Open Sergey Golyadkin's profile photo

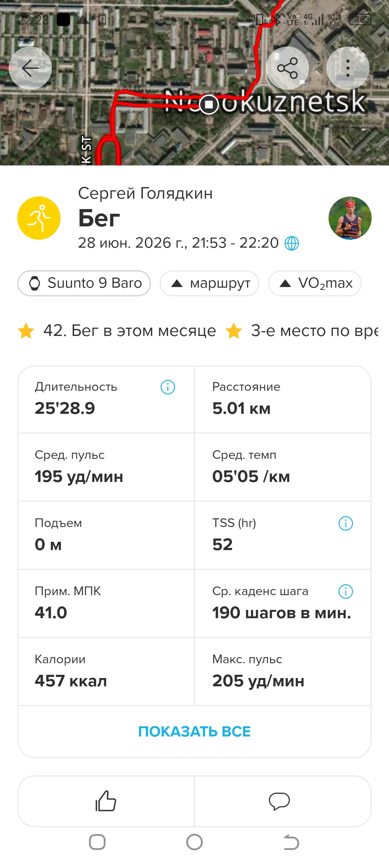click(350, 218)
